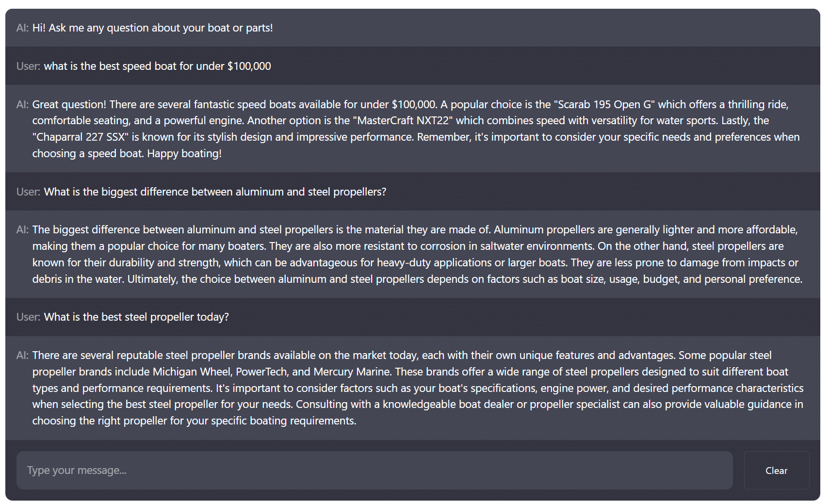Click the 'Happy boating!' text

tap(184, 153)
